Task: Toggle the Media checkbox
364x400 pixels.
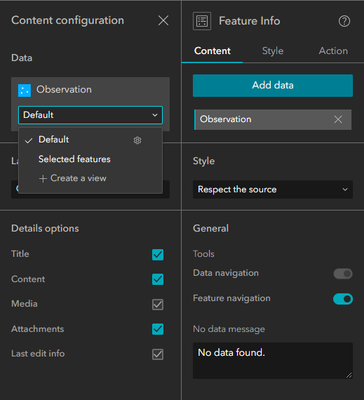Action: [158, 304]
